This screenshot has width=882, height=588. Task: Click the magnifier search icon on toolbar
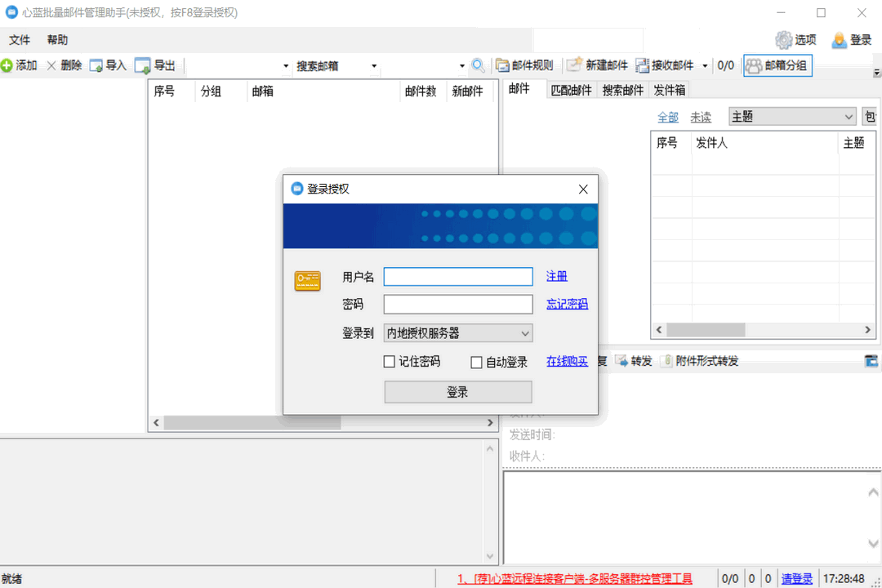coord(479,65)
